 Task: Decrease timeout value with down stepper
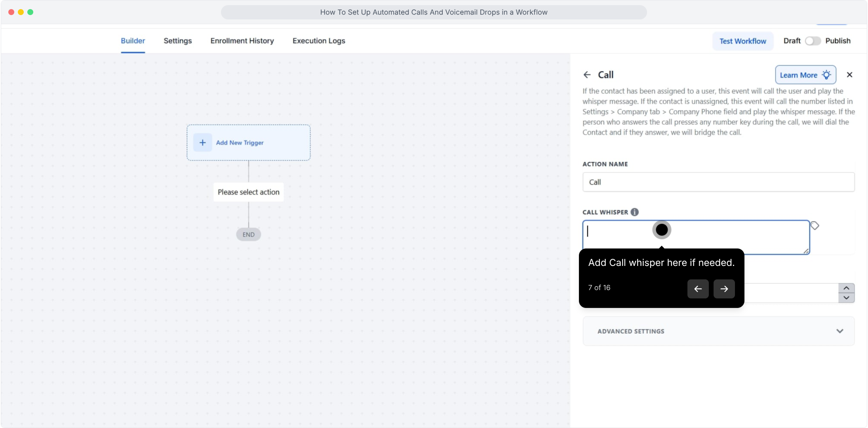(x=846, y=298)
